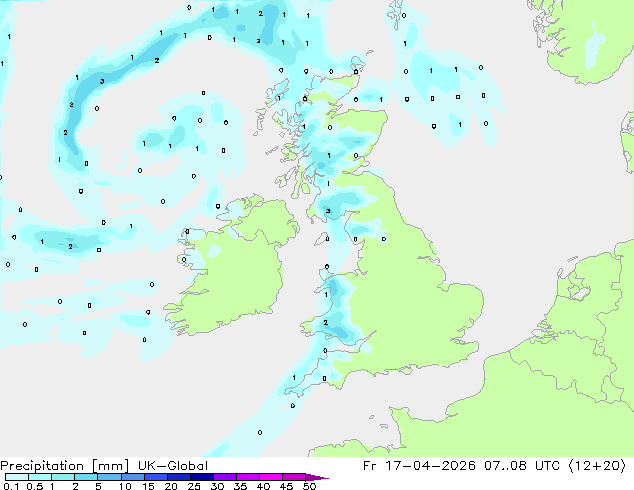This screenshot has height=490, width=634.
Task: Select the 30–35 mm purple legend swatch
Action: pyautogui.click(x=224, y=477)
